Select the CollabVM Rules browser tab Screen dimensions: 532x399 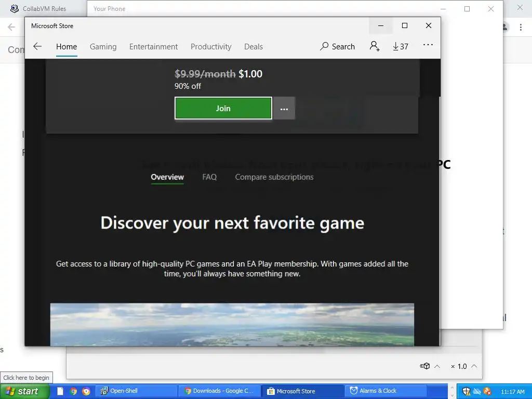[43, 8]
